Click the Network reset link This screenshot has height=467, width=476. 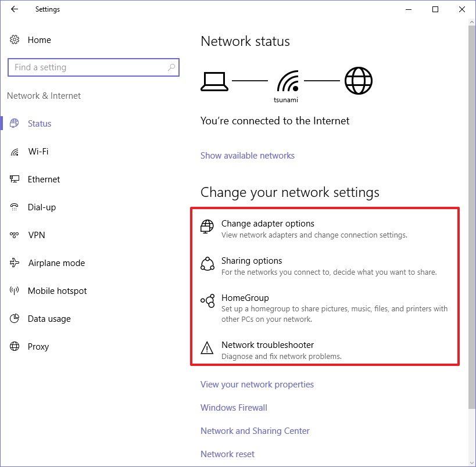227,454
